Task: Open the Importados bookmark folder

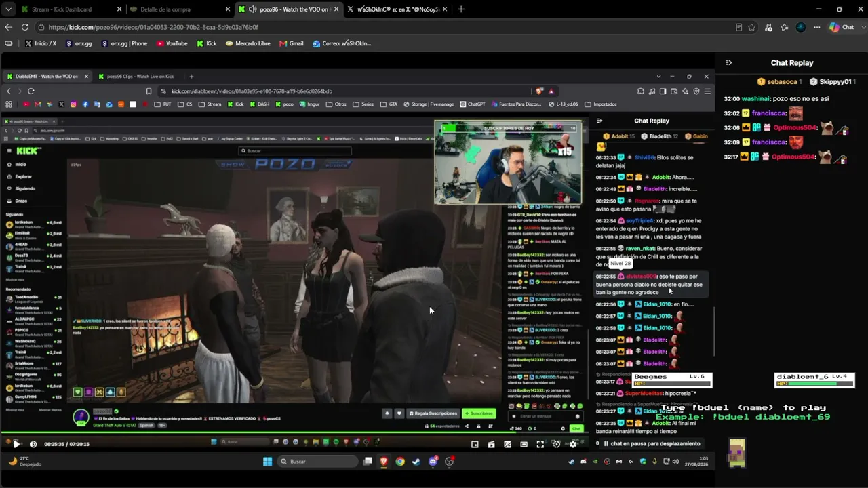Action: [600, 104]
